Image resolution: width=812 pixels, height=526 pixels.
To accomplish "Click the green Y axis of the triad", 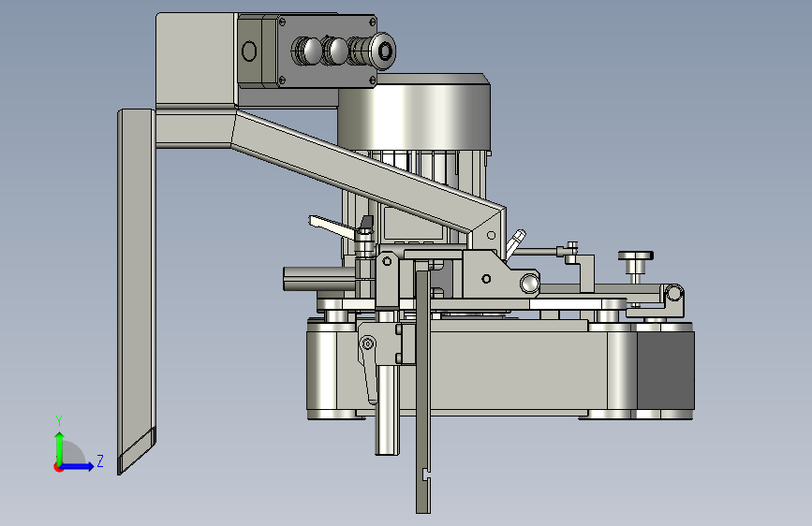I will tap(60, 448).
